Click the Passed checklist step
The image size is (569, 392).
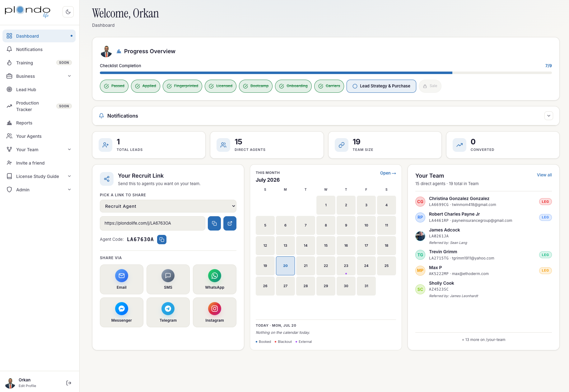114,86
